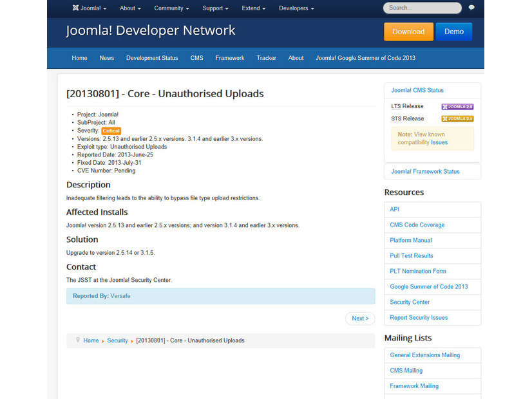
Task: Expand the Community dropdown menu
Action: pyautogui.click(x=171, y=8)
